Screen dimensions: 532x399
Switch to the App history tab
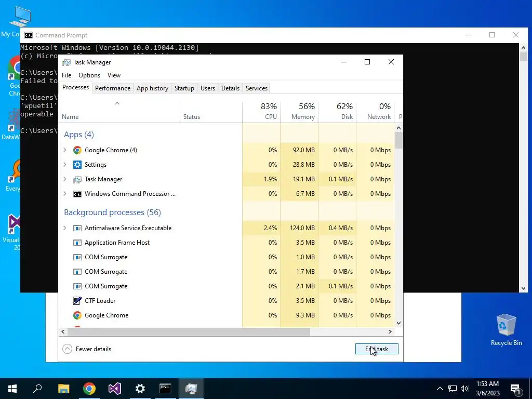(x=152, y=88)
